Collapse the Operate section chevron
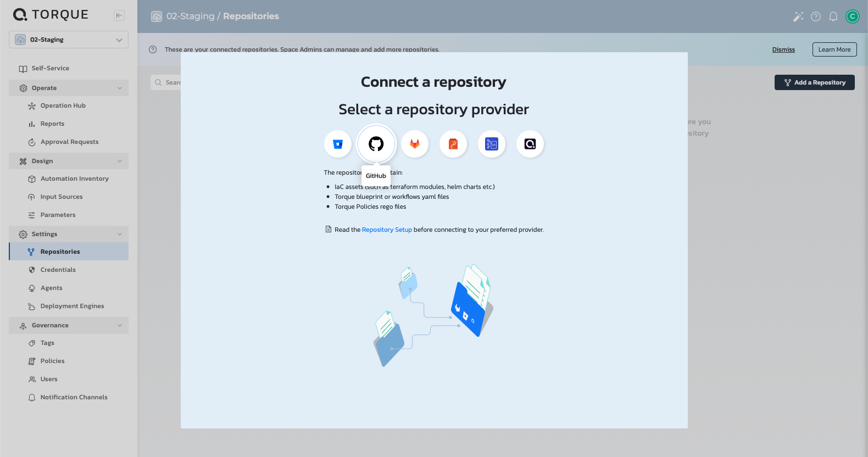 (x=120, y=88)
